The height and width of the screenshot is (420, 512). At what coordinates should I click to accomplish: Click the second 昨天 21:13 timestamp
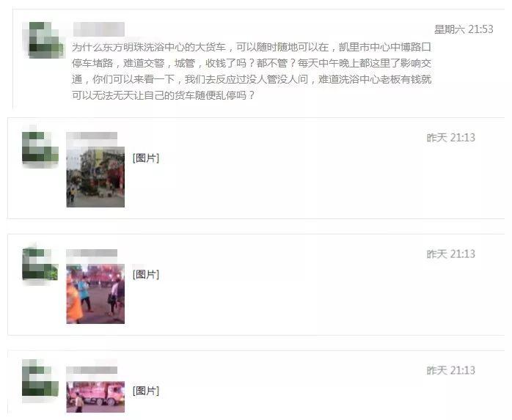[451, 254]
